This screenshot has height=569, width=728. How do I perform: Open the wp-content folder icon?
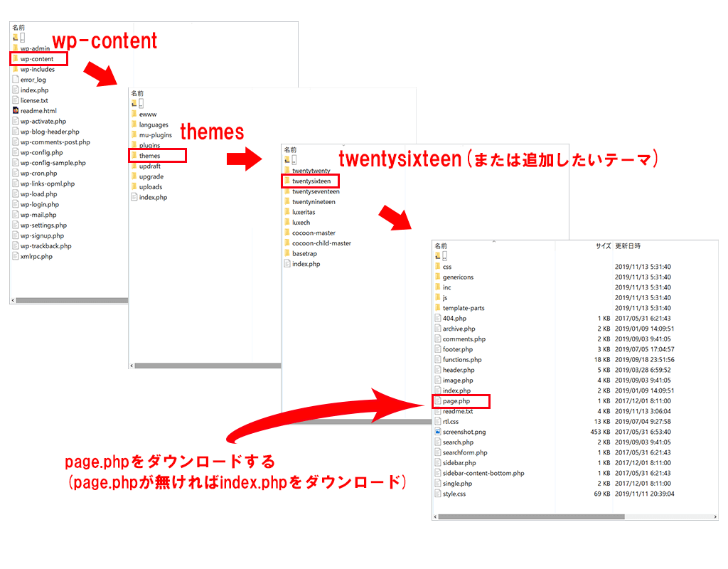pyautogui.click(x=15, y=59)
